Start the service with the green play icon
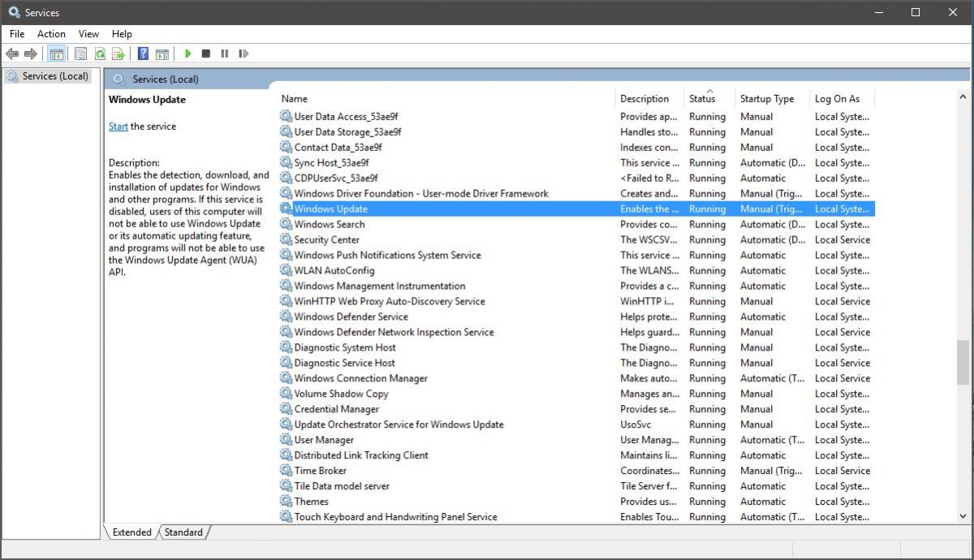 pos(187,54)
